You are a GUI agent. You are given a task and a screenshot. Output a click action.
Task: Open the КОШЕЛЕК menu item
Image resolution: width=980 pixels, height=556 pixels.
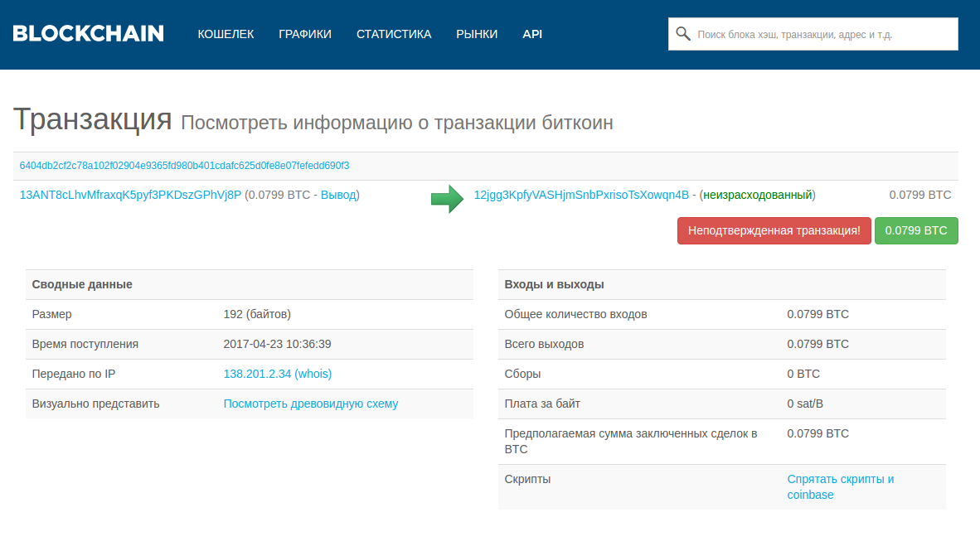226,34
